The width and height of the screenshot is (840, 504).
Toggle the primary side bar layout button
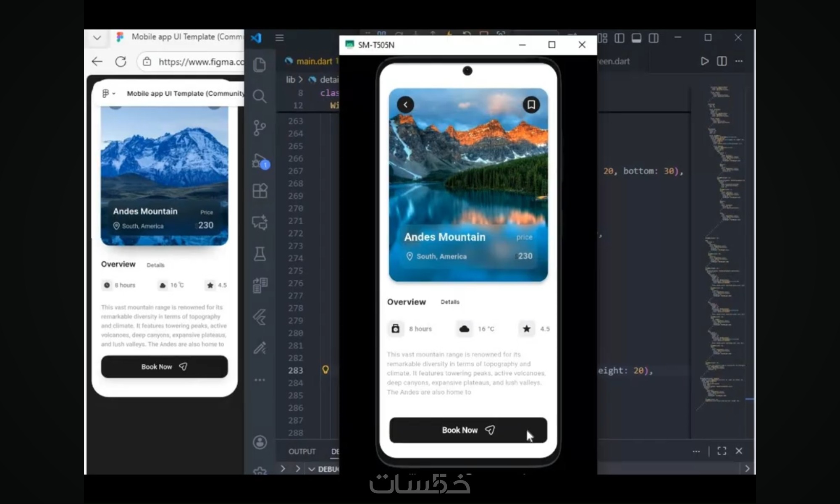619,38
